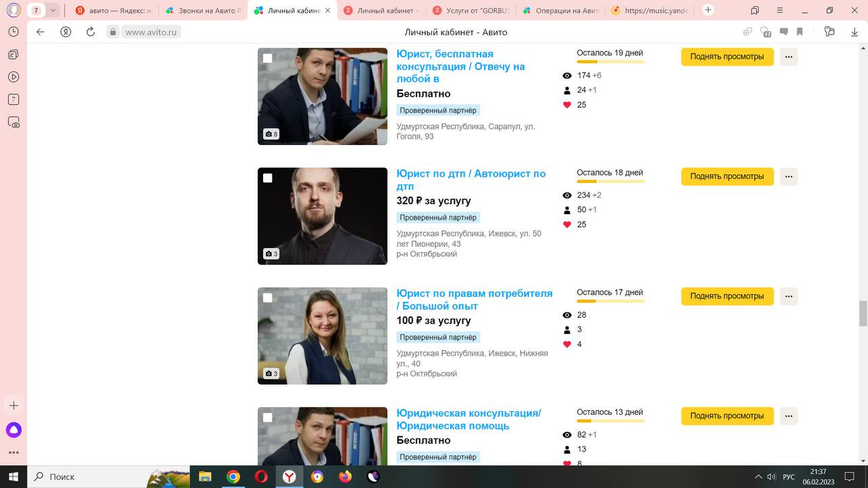Open bearded man photo of Автоюрист listing
868x488 pixels.
322,216
